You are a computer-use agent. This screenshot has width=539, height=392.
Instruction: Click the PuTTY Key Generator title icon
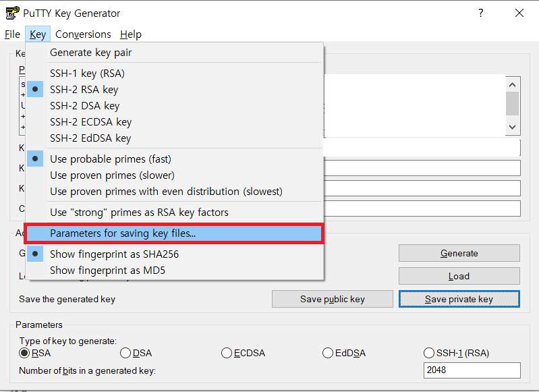click(x=12, y=13)
